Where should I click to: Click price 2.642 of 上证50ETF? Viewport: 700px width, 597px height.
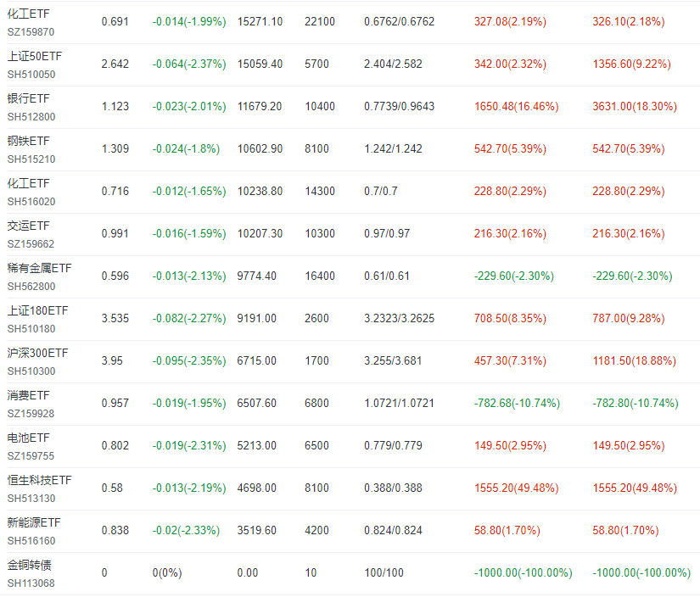point(115,64)
